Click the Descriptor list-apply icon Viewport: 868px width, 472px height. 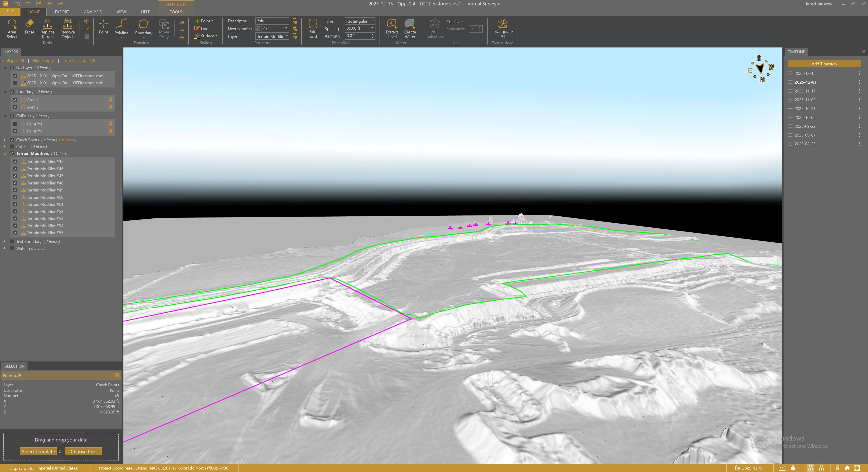[294, 21]
